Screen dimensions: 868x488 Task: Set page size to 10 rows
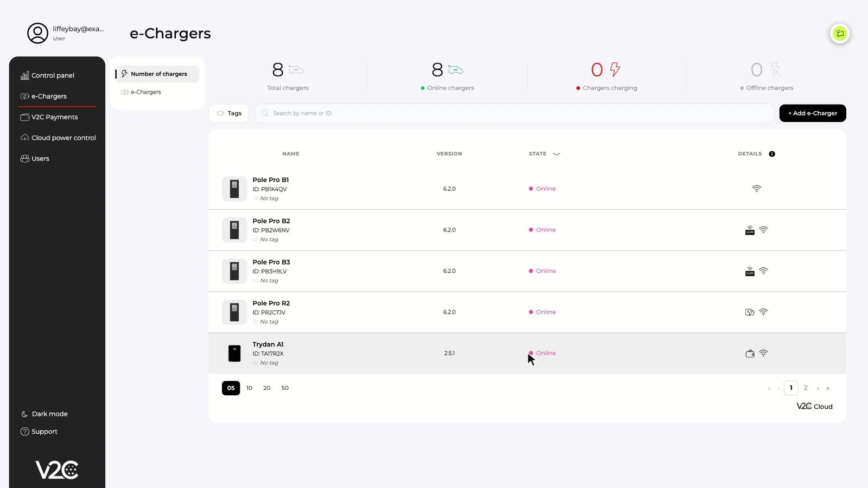pyautogui.click(x=250, y=388)
